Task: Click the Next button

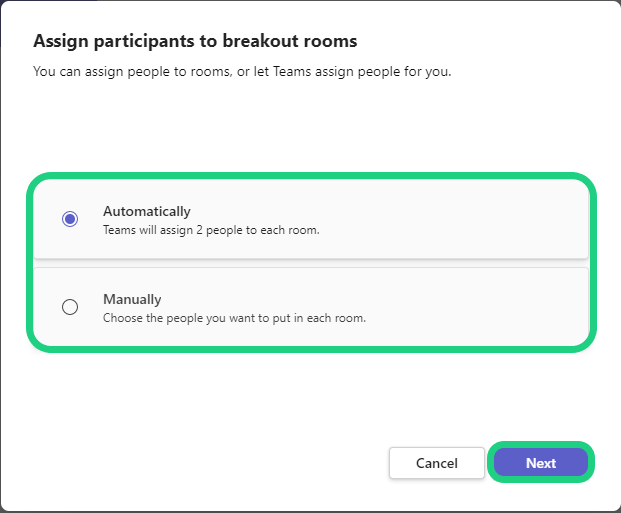Action: (x=541, y=463)
